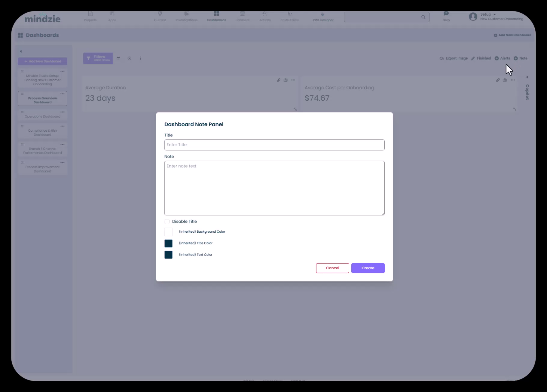547x392 pixels.
Task: Open the Dashboards navigation tab
Action: tap(216, 17)
